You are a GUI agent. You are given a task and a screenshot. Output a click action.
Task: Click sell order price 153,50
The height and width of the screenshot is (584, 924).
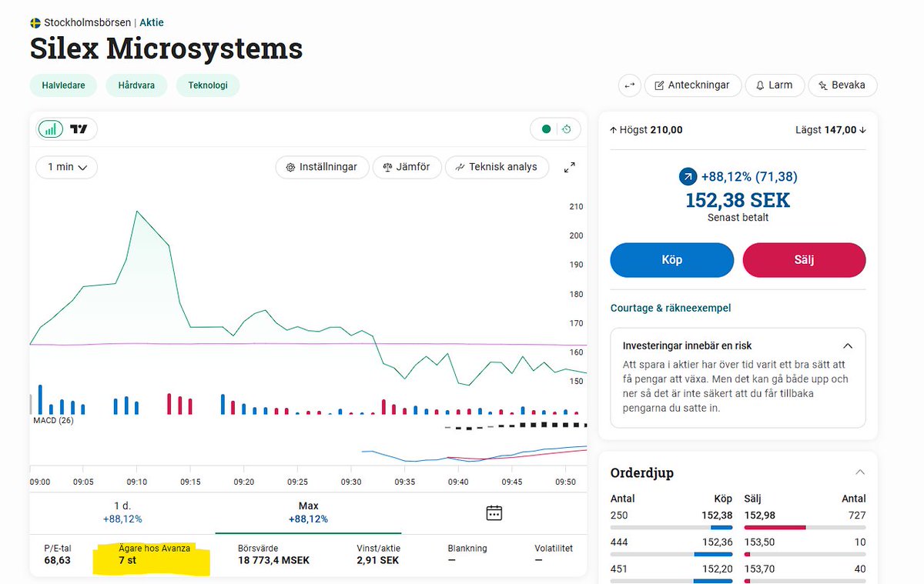(760, 542)
